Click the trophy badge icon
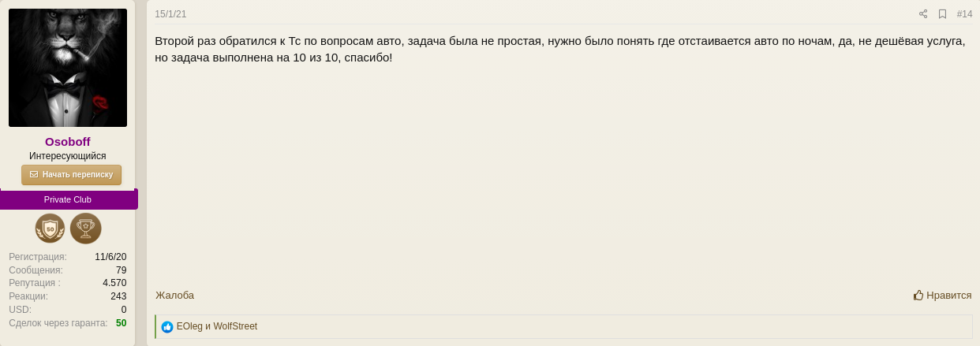Viewport: 980px width, 346px height. (x=85, y=229)
